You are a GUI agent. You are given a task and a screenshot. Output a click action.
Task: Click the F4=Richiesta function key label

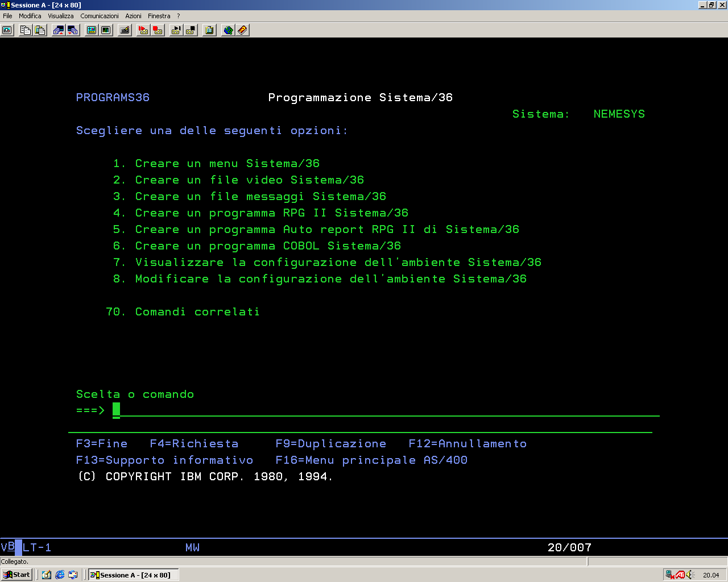(194, 444)
